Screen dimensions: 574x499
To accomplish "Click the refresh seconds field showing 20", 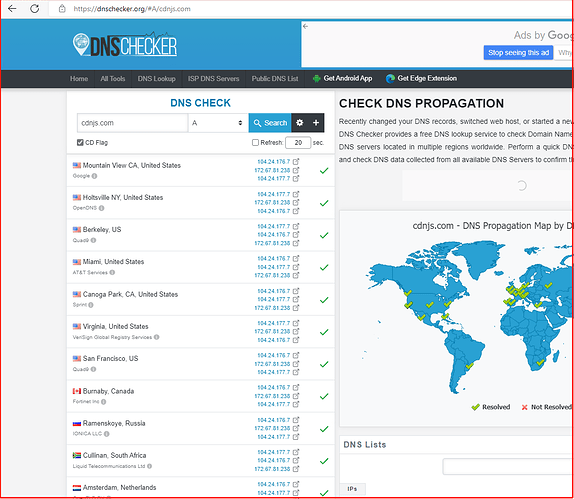I will pos(298,142).
